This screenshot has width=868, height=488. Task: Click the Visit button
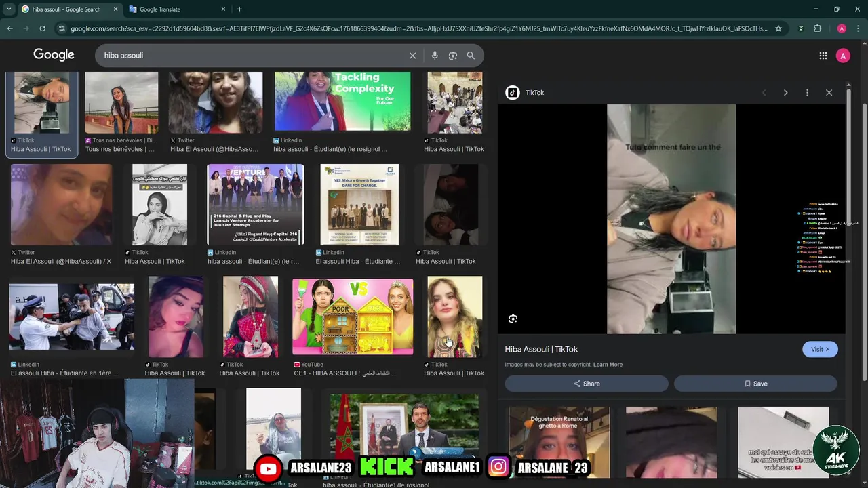820,349
